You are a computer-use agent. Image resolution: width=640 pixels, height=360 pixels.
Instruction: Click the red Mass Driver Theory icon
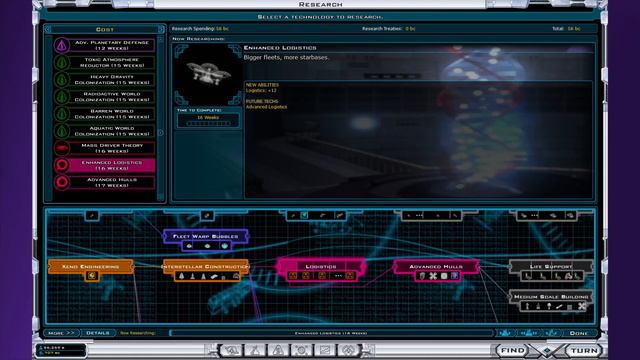[62, 148]
